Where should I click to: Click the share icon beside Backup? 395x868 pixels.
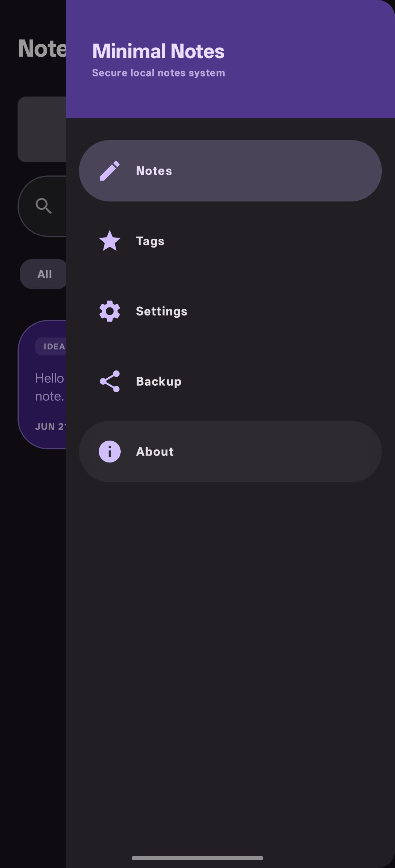point(110,381)
